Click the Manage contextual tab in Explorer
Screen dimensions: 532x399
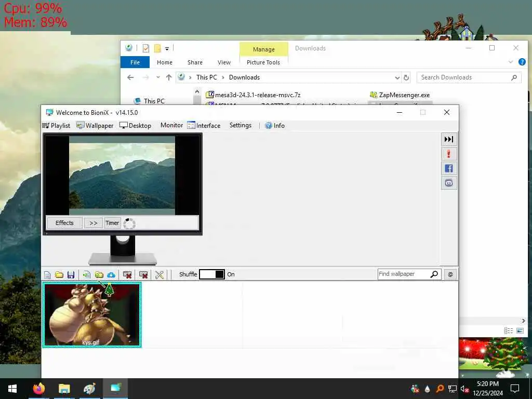[x=263, y=49]
